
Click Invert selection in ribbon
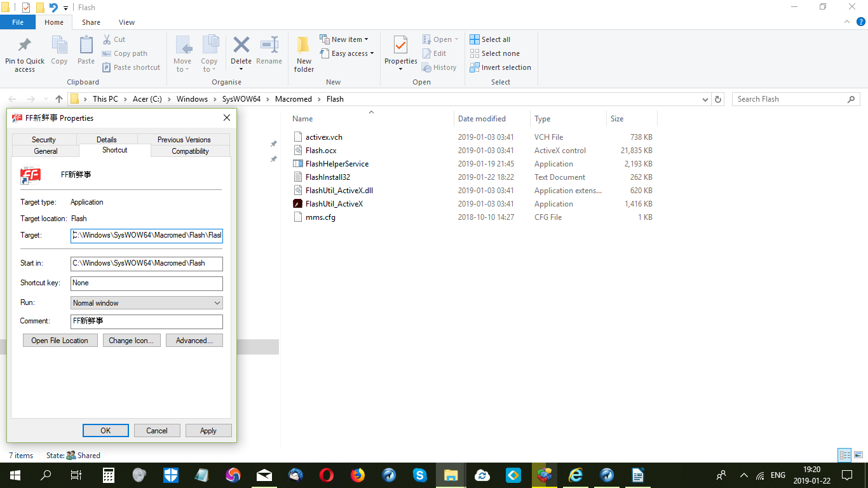[x=500, y=67]
